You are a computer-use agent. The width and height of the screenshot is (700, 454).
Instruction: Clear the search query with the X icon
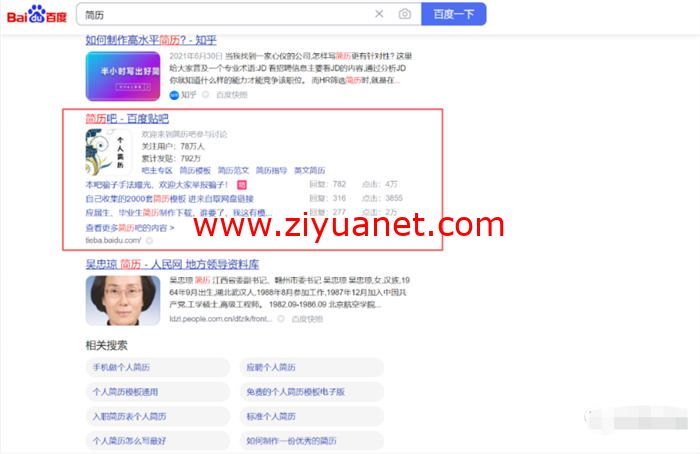point(379,14)
